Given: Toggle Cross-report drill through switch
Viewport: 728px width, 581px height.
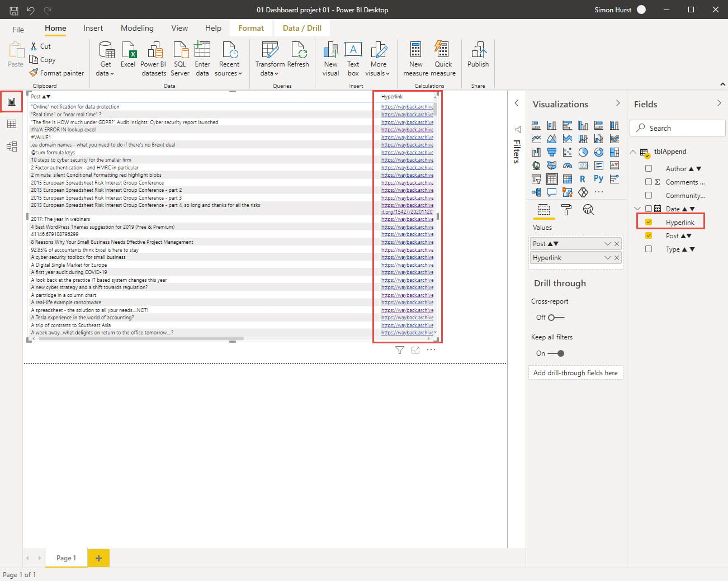Looking at the screenshot, I should [555, 318].
